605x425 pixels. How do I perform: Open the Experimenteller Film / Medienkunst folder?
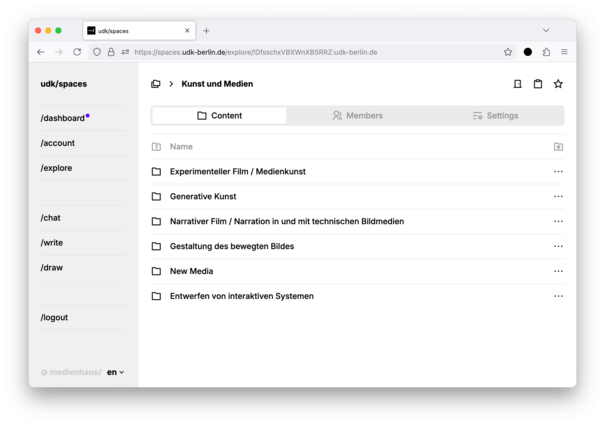click(237, 171)
